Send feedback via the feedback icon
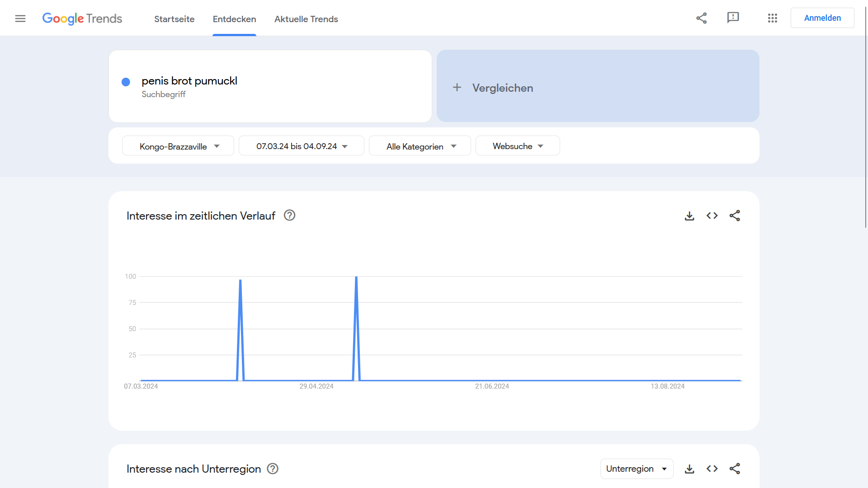The height and width of the screenshot is (488, 868). coord(733,18)
